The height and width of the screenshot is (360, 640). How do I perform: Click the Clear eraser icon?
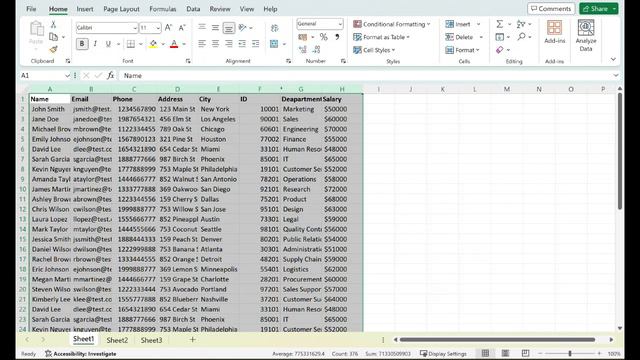[x=500, y=50]
